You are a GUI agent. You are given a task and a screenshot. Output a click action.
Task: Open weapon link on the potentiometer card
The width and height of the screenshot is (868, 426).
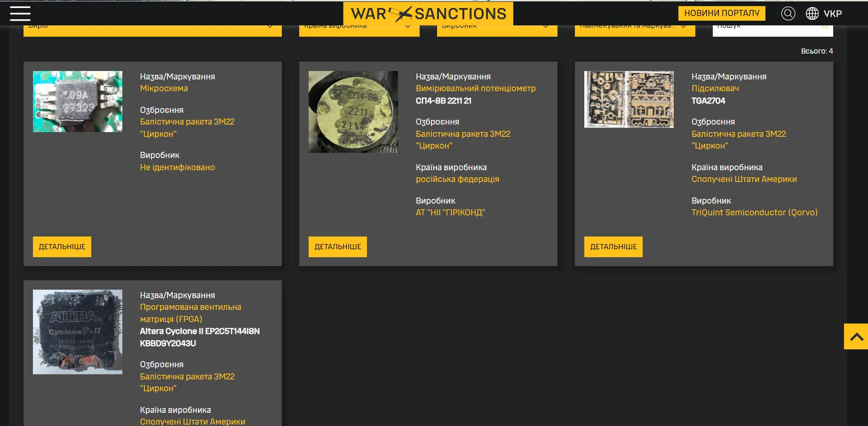coord(463,140)
